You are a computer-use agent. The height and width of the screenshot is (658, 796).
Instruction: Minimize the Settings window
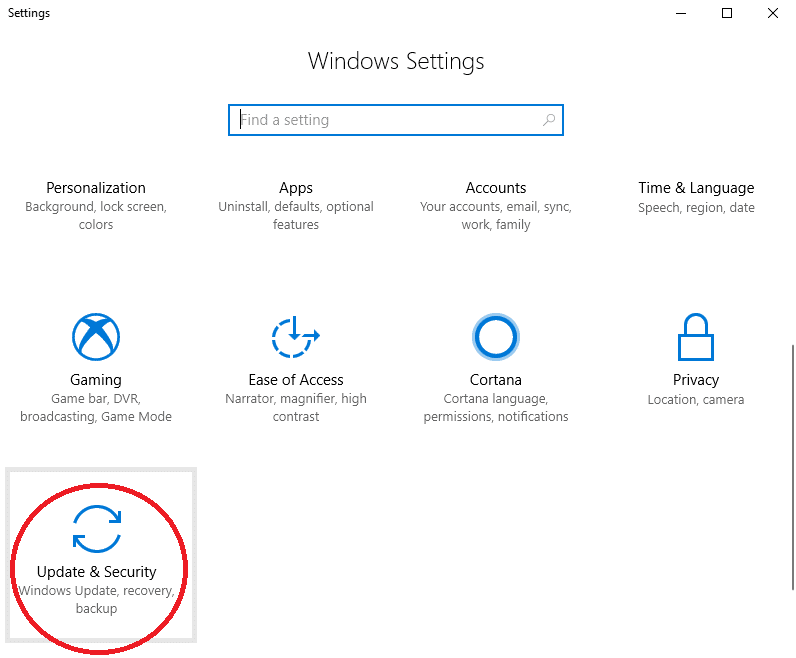[x=681, y=13]
